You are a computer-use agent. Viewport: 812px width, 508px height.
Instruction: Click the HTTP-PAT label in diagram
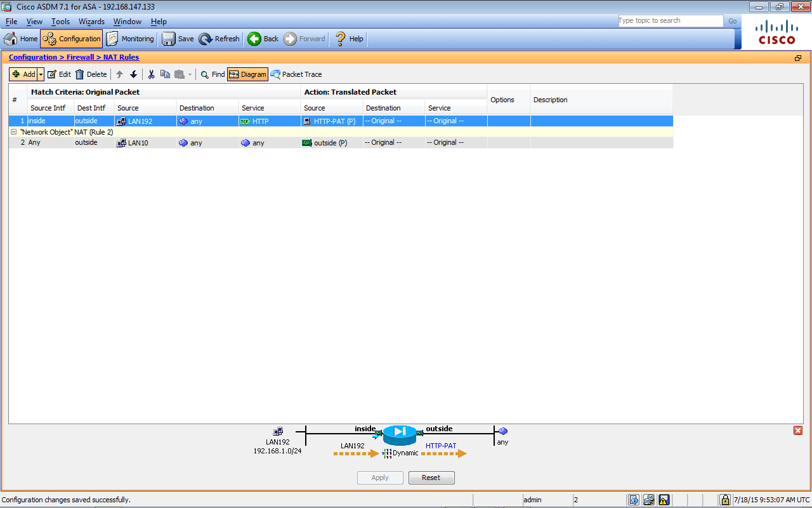(441, 446)
